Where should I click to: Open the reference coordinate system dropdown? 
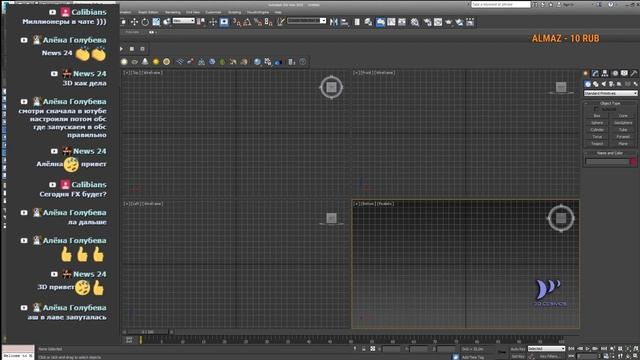[x=184, y=21]
